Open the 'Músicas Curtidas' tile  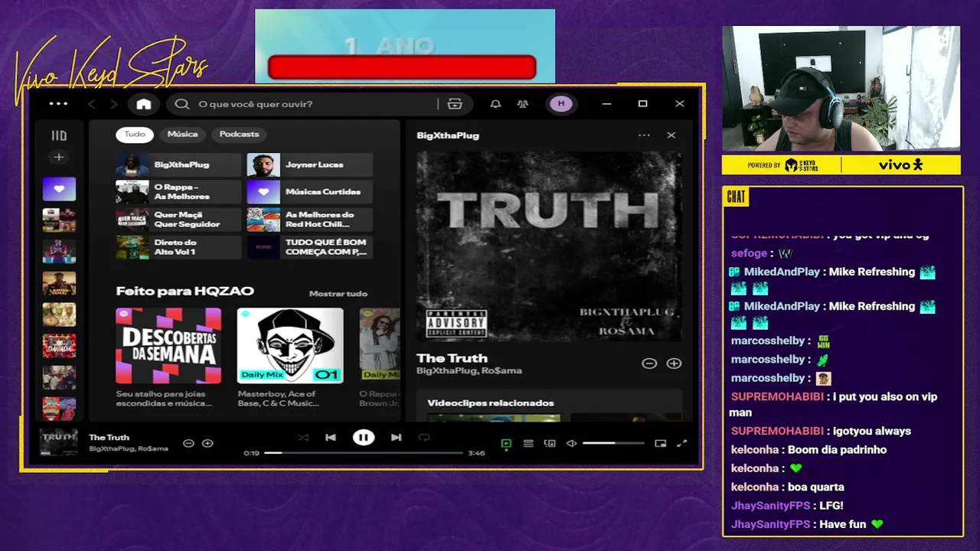tap(310, 192)
